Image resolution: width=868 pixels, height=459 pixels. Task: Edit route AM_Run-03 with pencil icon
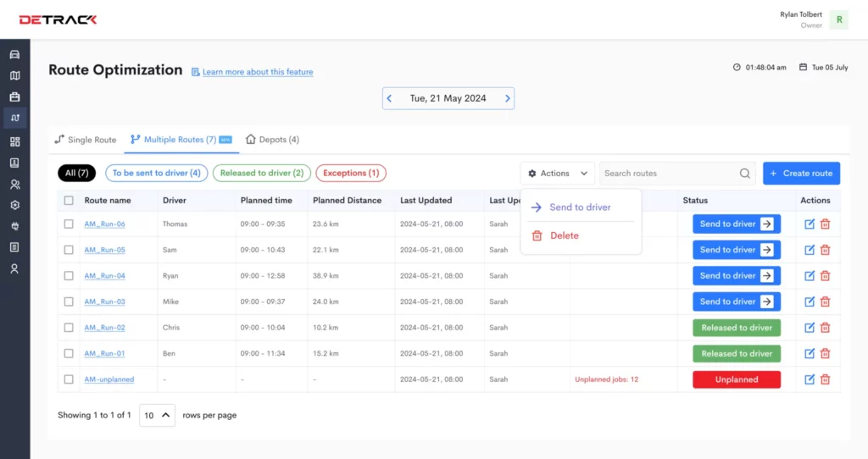pos(810,302)
